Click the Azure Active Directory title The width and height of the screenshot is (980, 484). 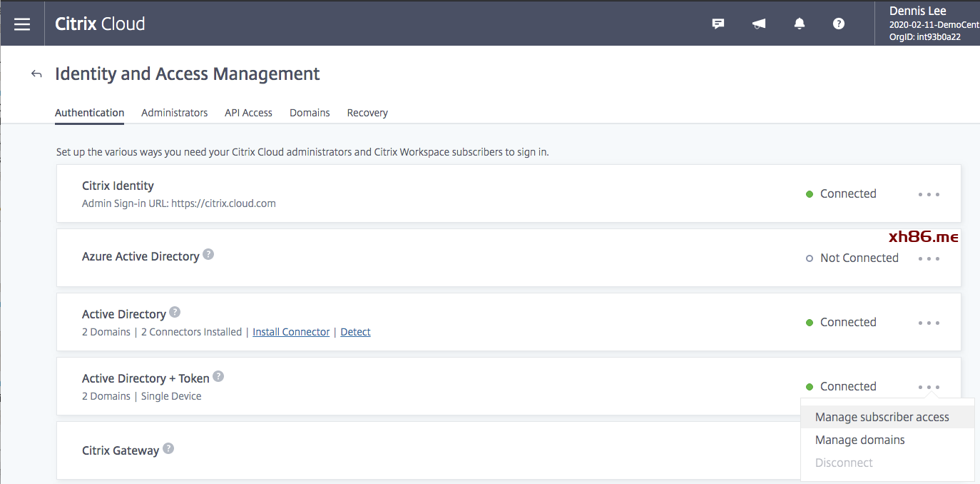141,256
